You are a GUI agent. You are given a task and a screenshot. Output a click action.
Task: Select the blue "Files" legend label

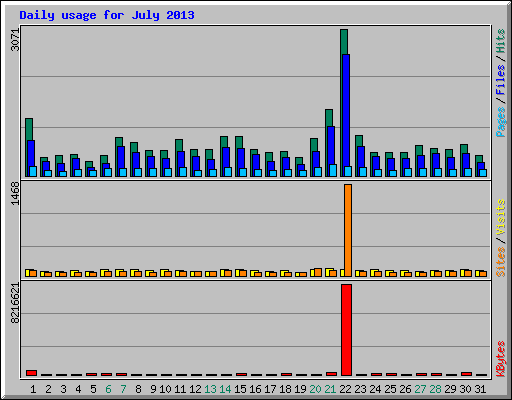(500, 80)
